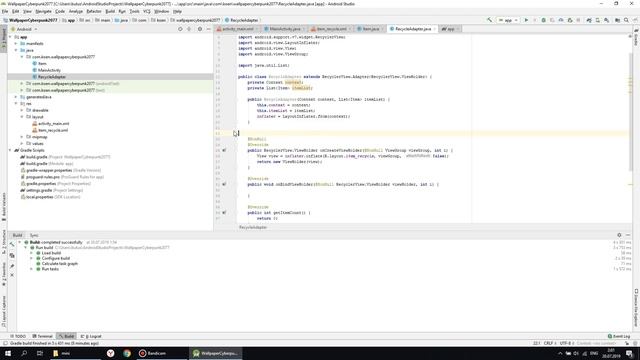Open the Layout Captures side panel
Viewport: 640px width, 360px height.
[4, 311]
